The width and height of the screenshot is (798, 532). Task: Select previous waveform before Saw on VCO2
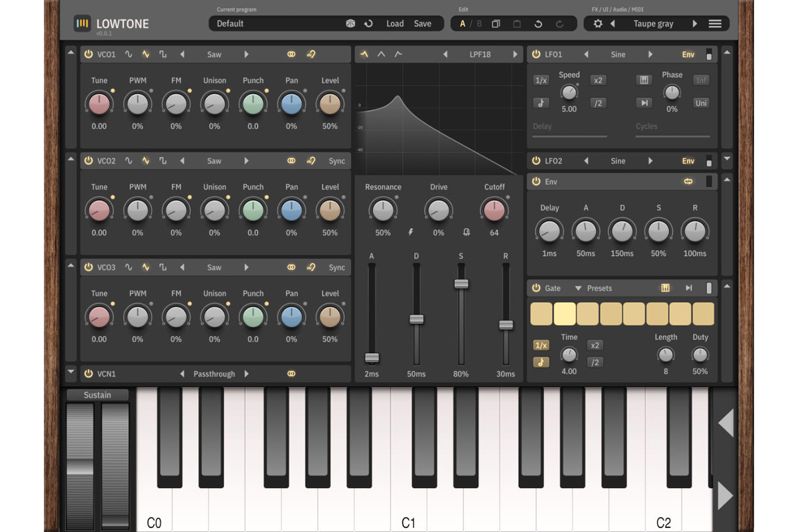(x=182, y=161)
